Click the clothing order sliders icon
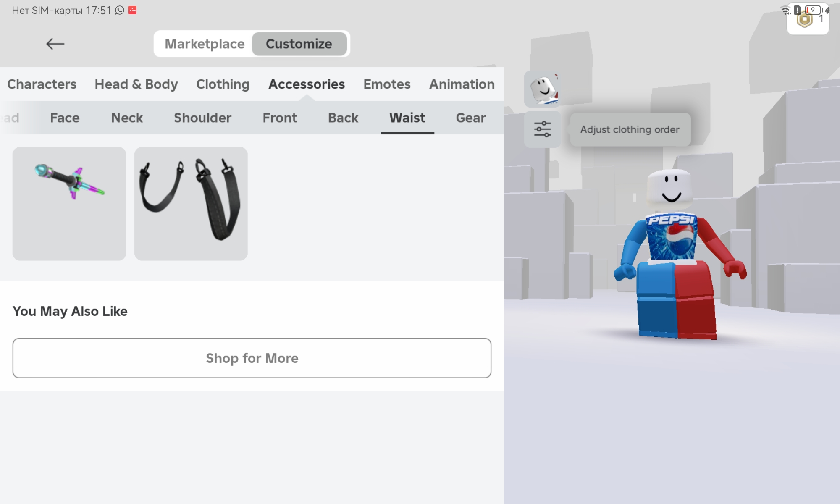 [x=542, y=129]
